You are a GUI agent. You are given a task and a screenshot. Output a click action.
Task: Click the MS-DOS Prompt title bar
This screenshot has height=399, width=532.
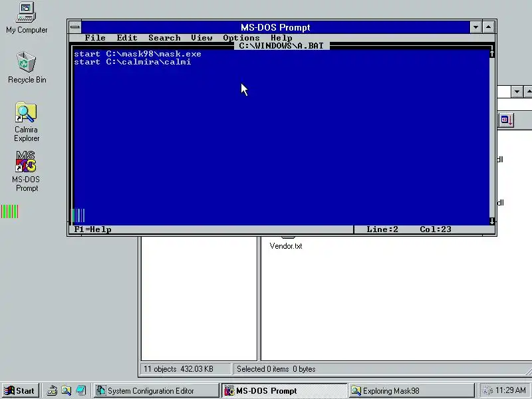(x=275, y=27)
